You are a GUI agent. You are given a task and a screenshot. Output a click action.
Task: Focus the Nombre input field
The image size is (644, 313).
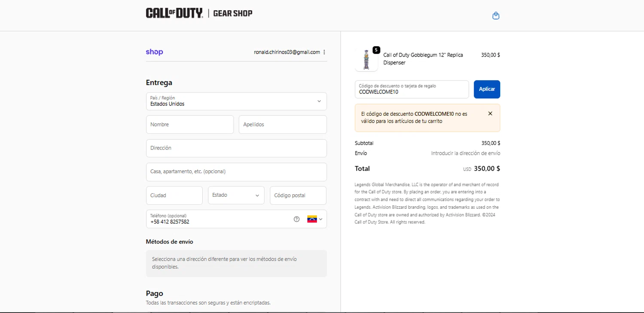(x=190, y=124)
